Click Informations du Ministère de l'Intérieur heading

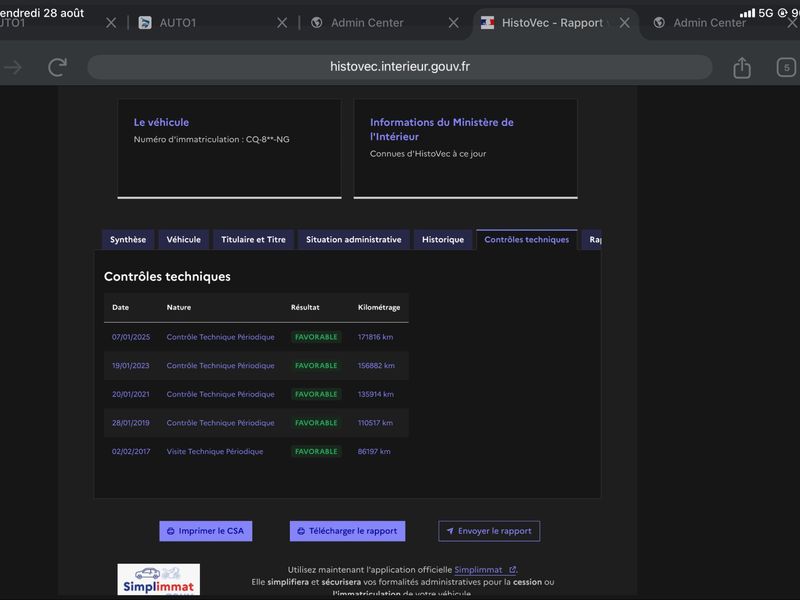click(x=442, y=129)
